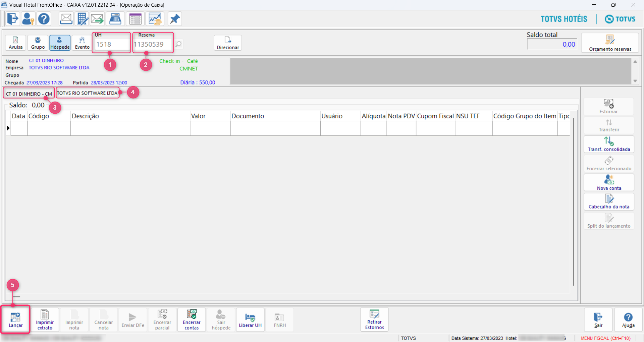Click the Transferir button

click(x=609, y=125)
